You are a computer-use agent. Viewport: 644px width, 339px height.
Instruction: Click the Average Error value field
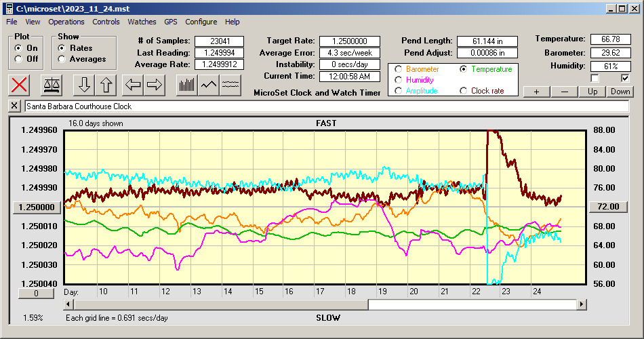tap(350, 53)
